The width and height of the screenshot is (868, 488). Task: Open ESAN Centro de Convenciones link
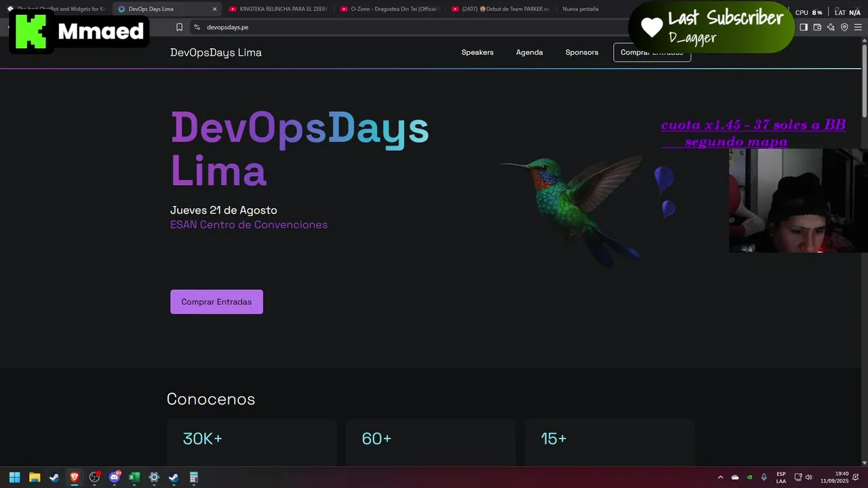click(x=249, y=224)
